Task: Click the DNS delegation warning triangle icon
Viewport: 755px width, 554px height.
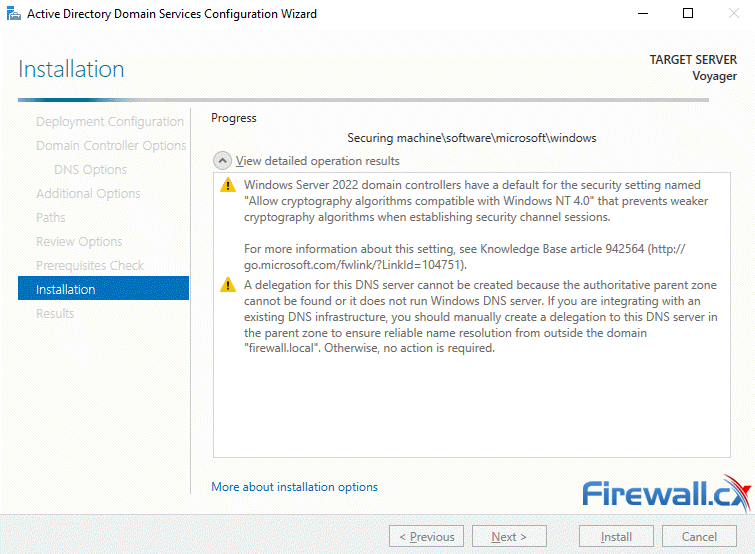Action: [x=228, y=284]
